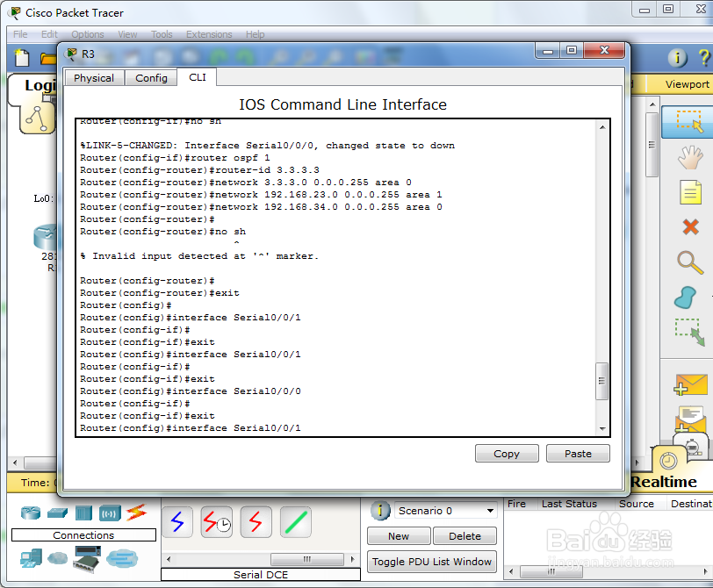Click the Last Status column header

click(569, 504)
